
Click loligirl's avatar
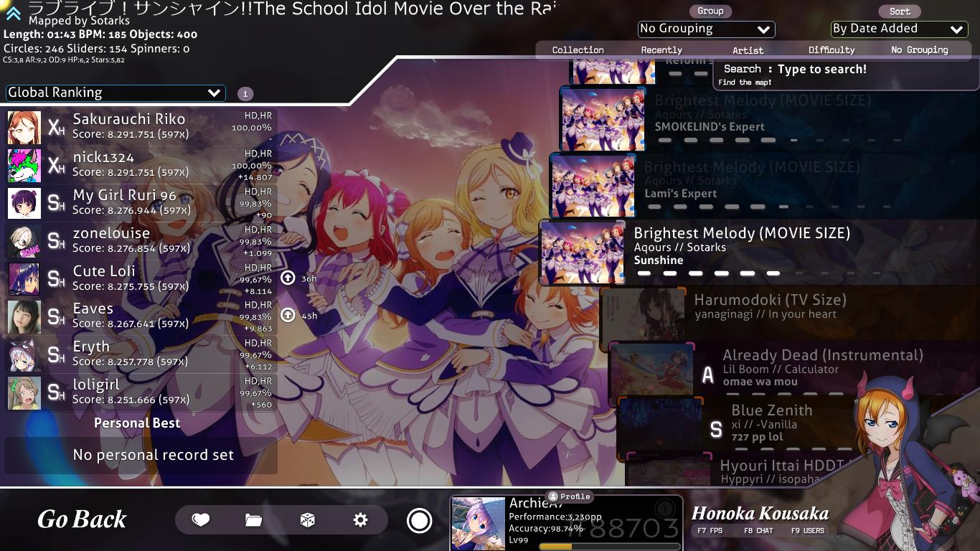pyautogui.click(x=24, y=393)
